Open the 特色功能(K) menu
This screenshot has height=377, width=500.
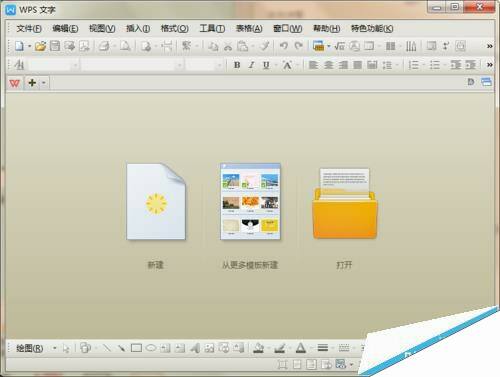[x=372, y=29]
